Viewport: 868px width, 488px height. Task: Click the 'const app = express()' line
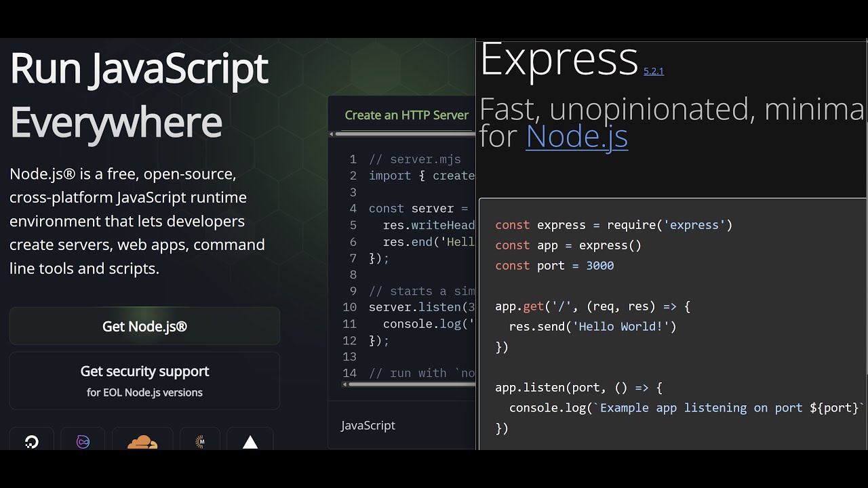pos(568,245)
